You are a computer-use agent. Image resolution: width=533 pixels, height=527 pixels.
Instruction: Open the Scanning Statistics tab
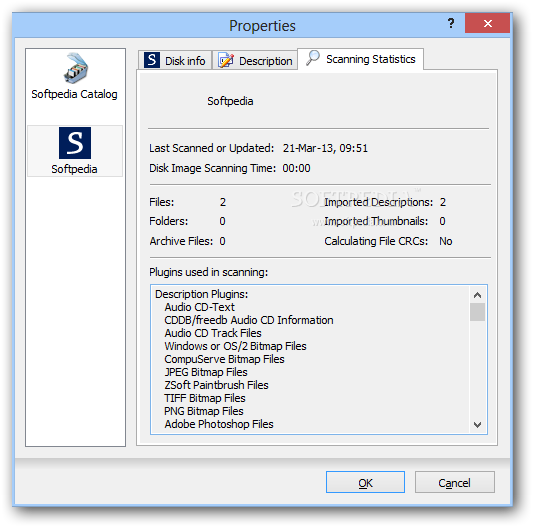tap(360, 59)
